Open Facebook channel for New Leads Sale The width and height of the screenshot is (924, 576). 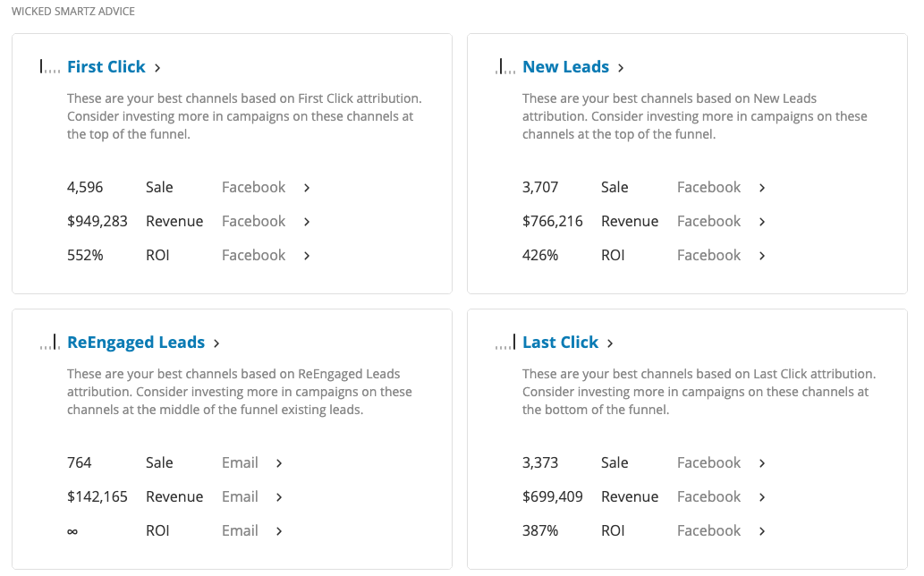[709, 187]
